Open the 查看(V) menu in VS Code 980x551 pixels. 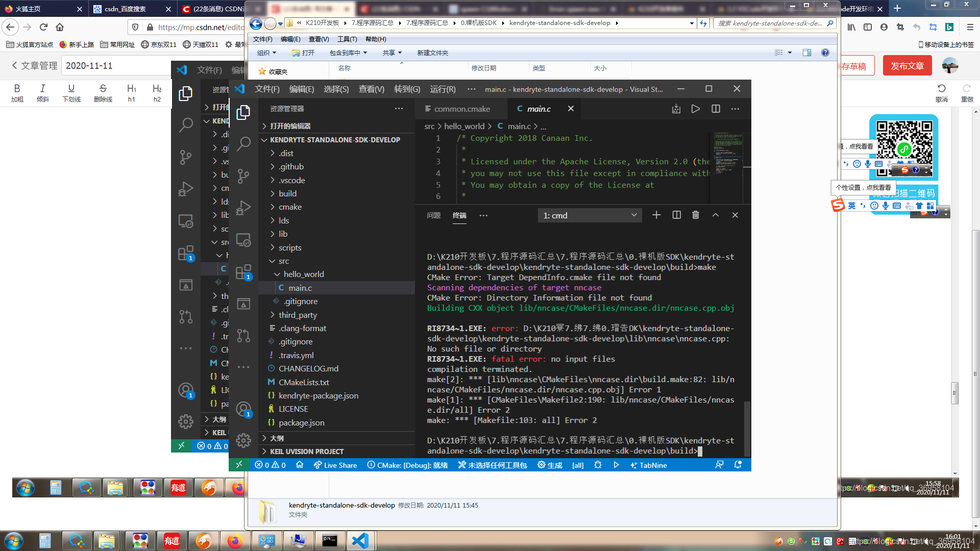coord(371,89)
